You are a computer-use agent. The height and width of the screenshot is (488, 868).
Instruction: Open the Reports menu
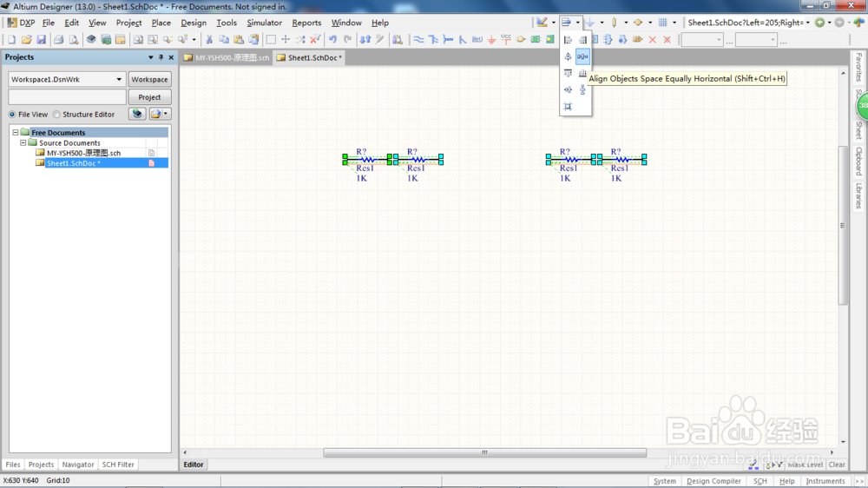coord(306,23)
